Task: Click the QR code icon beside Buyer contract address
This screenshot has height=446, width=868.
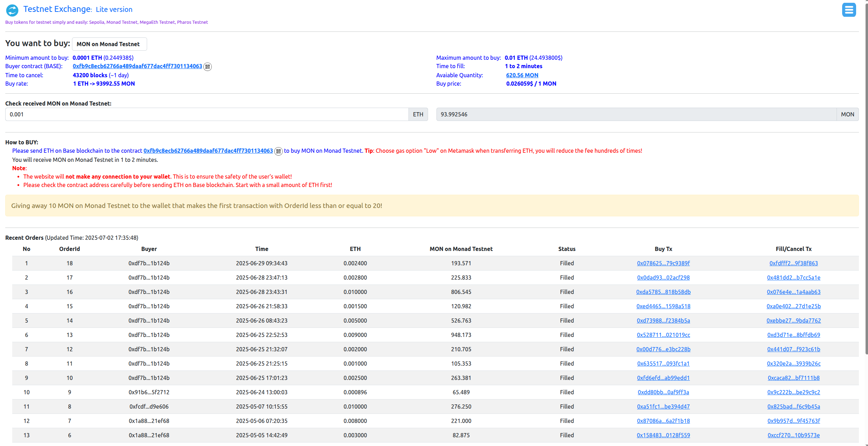Action: (x=208, y=66)
